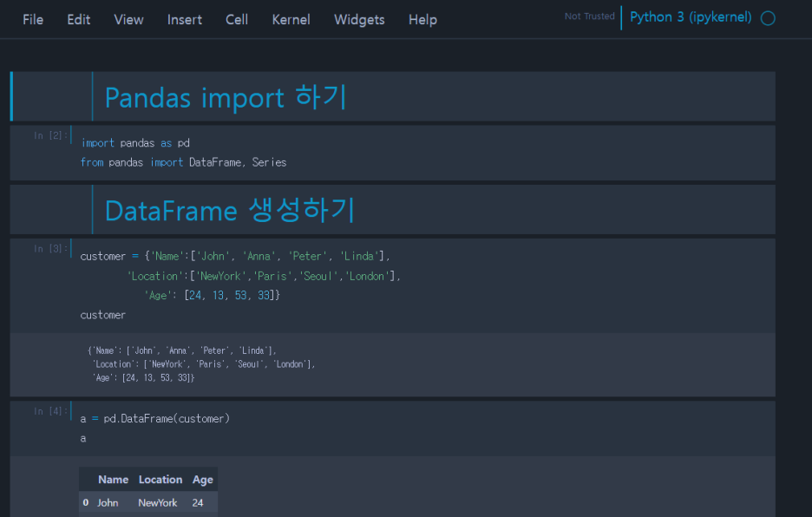812x517 pixels.
Task: Click the 'from pandas import DataFrame, Series' line
Action: (x=183, y=162)
